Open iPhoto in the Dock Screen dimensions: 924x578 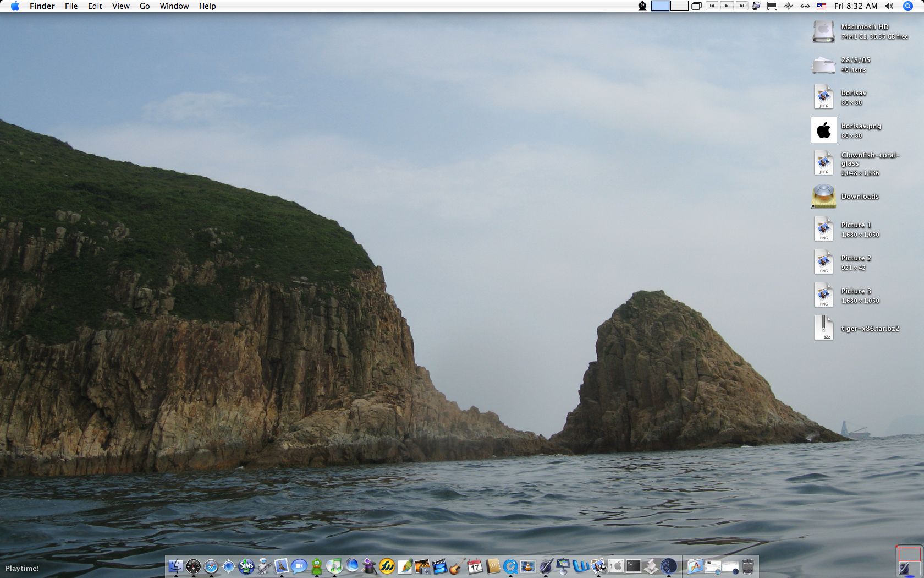coord(422,566)
